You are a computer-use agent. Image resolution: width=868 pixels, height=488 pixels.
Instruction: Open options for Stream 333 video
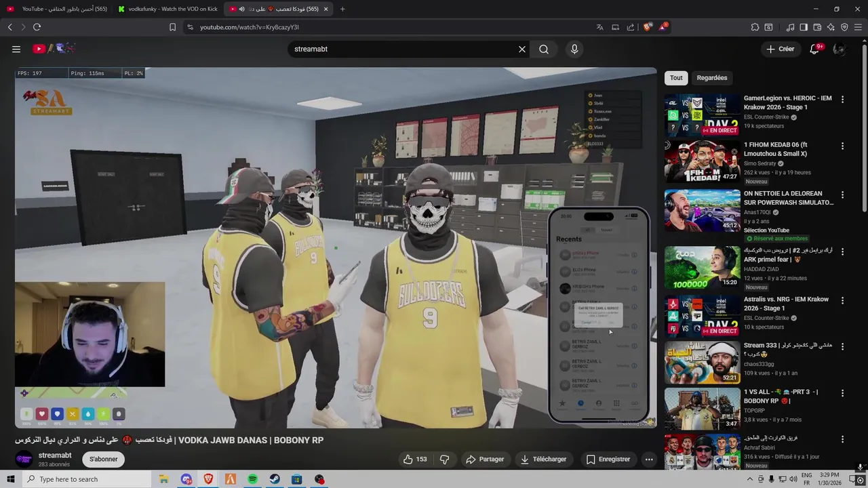pyautogui.click(x=842, y=346)
